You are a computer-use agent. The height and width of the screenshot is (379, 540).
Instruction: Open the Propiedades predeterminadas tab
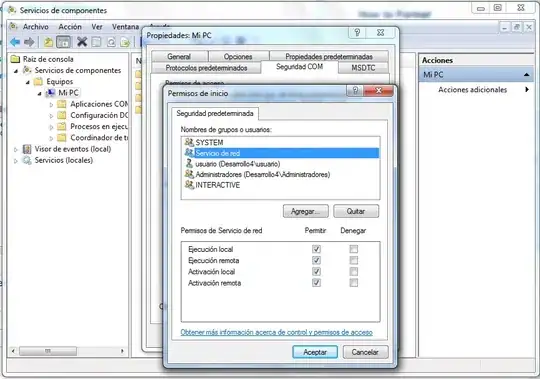(329, 56)
